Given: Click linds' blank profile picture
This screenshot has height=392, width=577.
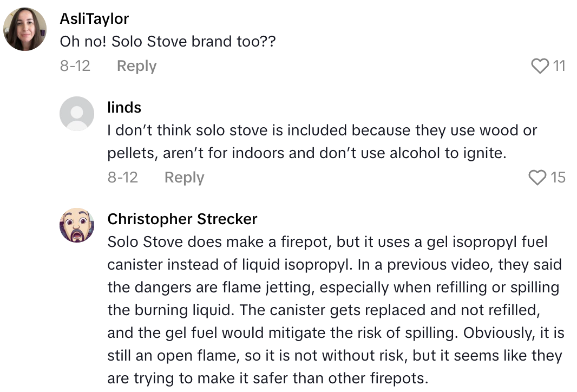Looking at the screenshot, I should 77,115.
